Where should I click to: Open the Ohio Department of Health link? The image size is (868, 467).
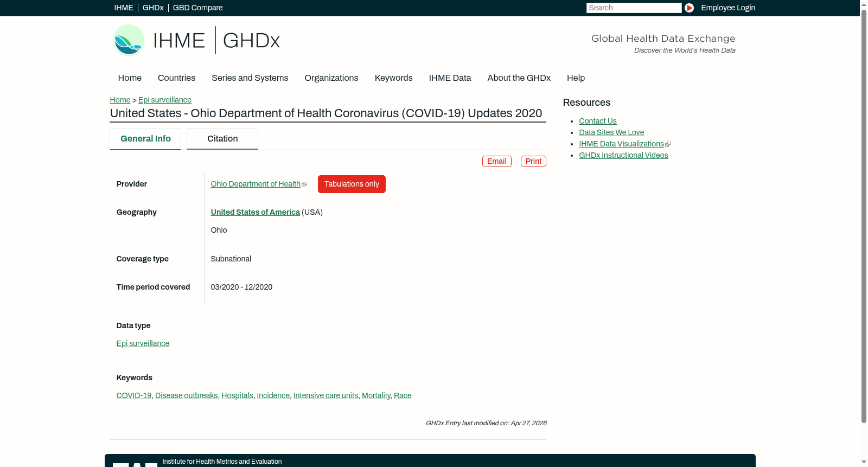point(256,184)
